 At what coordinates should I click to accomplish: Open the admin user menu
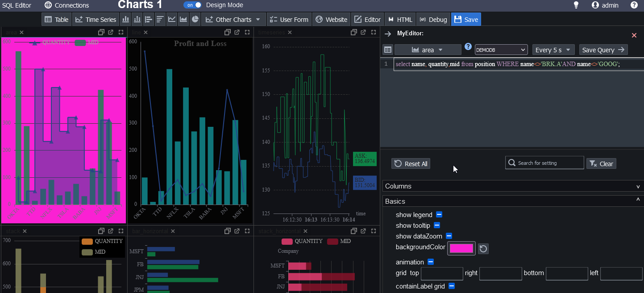point(605,5)
